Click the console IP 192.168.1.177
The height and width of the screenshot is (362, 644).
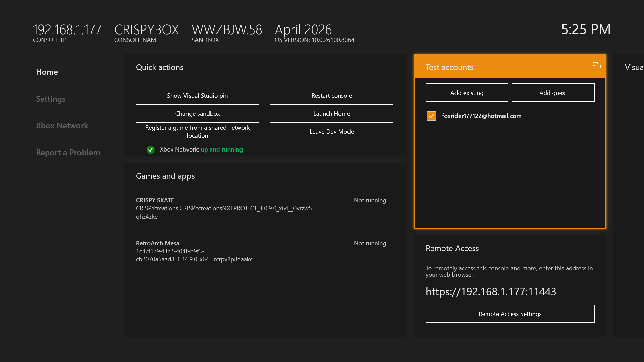pyautogui.click(x=67, y=29)
